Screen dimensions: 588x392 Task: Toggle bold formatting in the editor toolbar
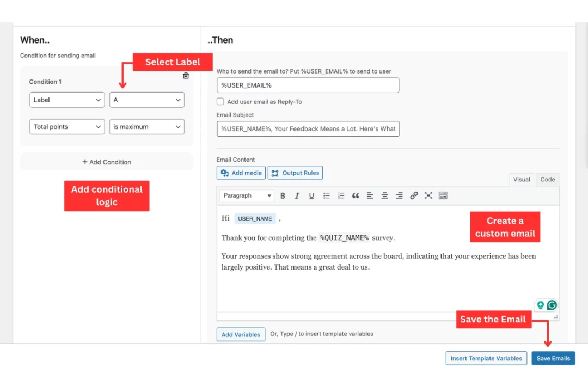click(283, 195)
